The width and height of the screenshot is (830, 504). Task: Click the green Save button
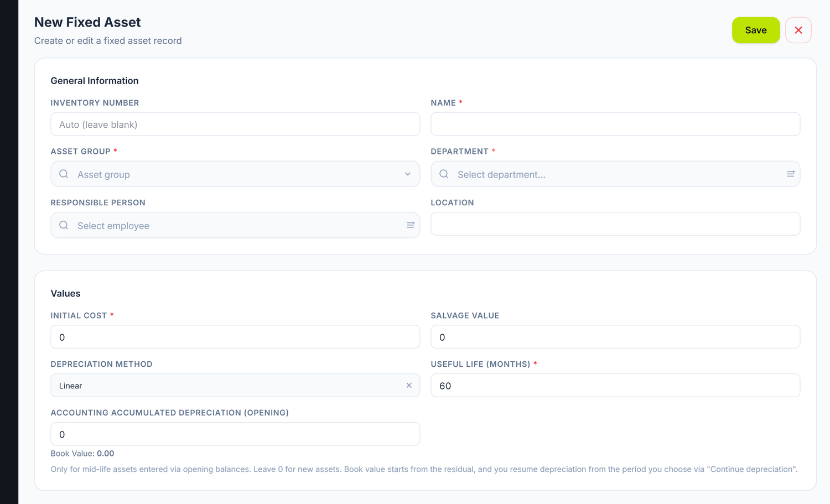pyautogui.click(x=755, y=30)
